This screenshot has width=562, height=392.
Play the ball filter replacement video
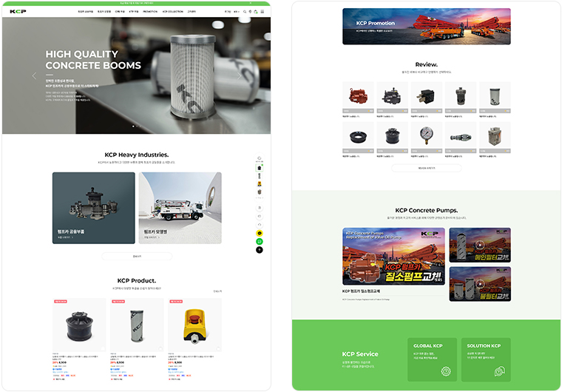click(x=480, y=284)
